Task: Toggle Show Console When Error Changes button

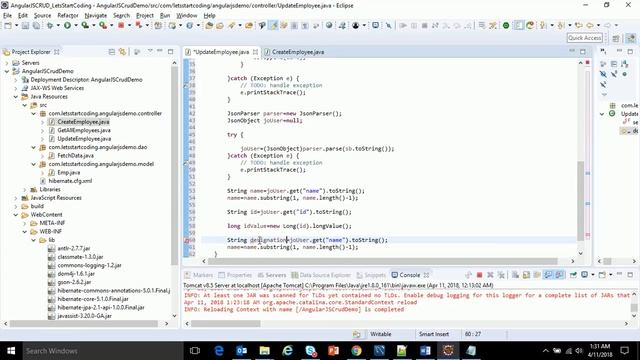Action: [559, 275]
